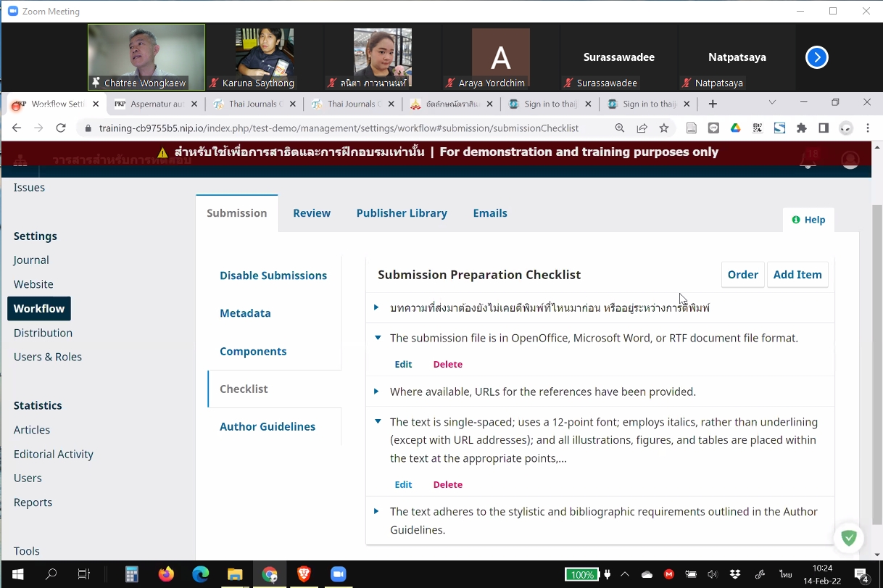
Task: Open the Publisher Library tab
Action: coord(402,213)
